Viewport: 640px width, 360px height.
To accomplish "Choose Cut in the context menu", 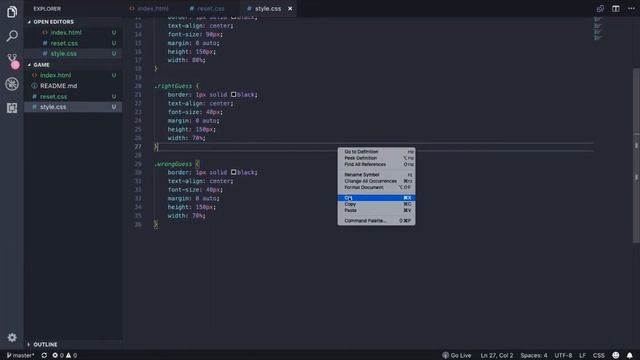I will coord(376,198).
